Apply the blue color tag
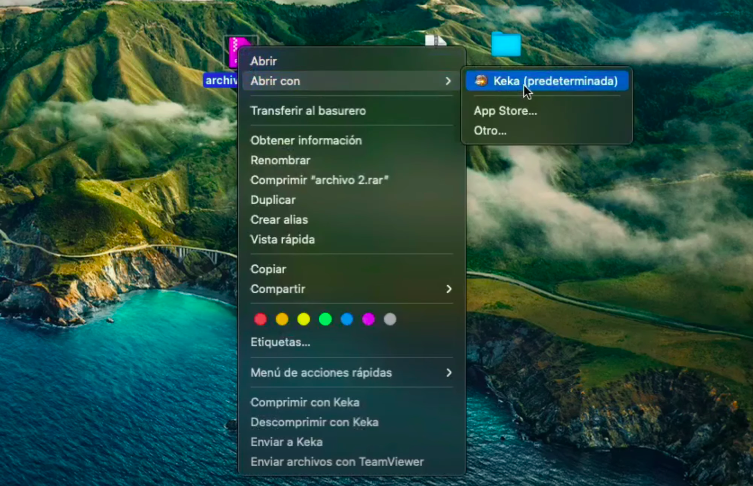The image size is (753, 486). click(x=347, y=319)
